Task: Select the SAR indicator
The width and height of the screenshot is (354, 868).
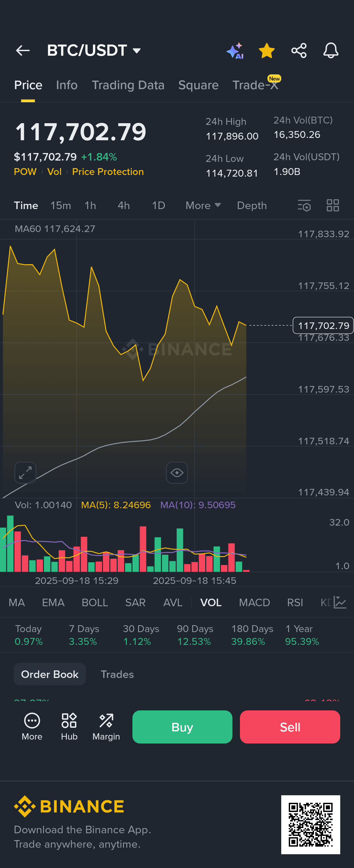Action: [135, 603]
